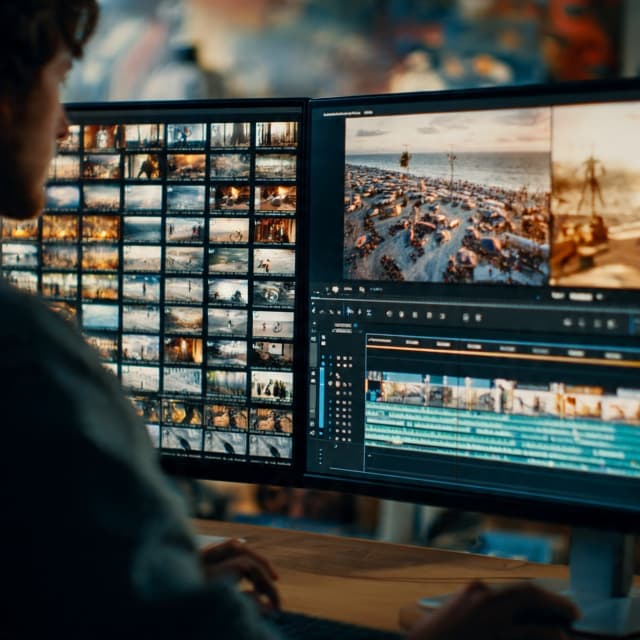Select the camera lens thumbnail on left monitor
Screen dimensions: 640x640
click(274, 294)
